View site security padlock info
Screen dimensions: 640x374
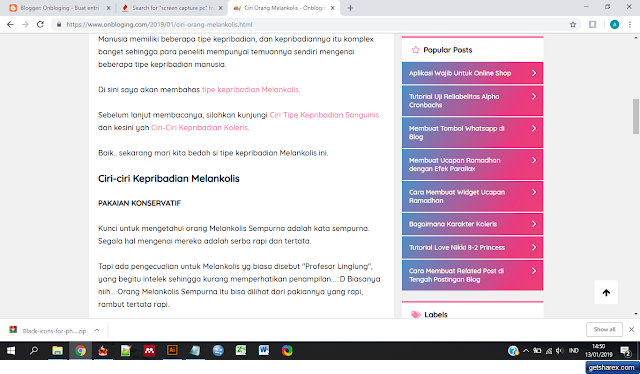pyautogui.click(x=59, y=24)
